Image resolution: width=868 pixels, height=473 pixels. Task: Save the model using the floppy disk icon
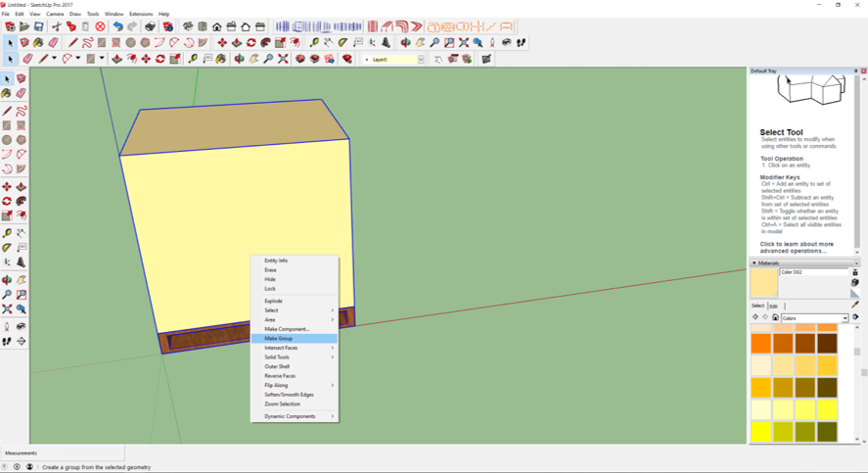click(x=38, y=26)
